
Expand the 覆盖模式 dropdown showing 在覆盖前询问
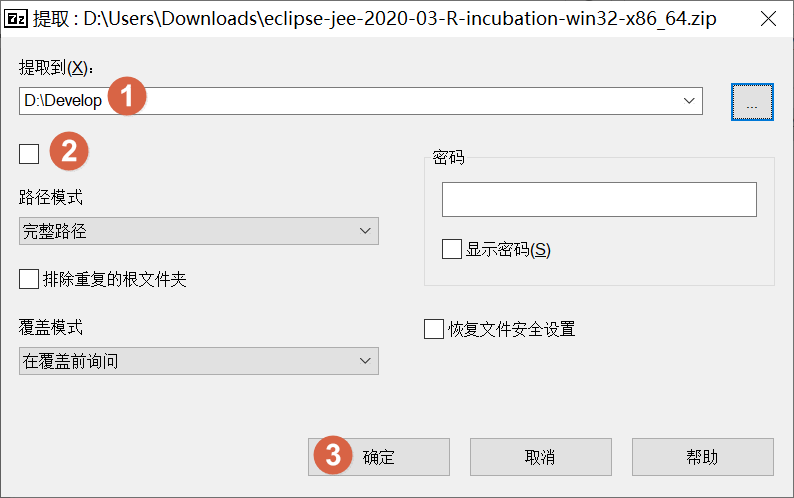pos(198,361)
